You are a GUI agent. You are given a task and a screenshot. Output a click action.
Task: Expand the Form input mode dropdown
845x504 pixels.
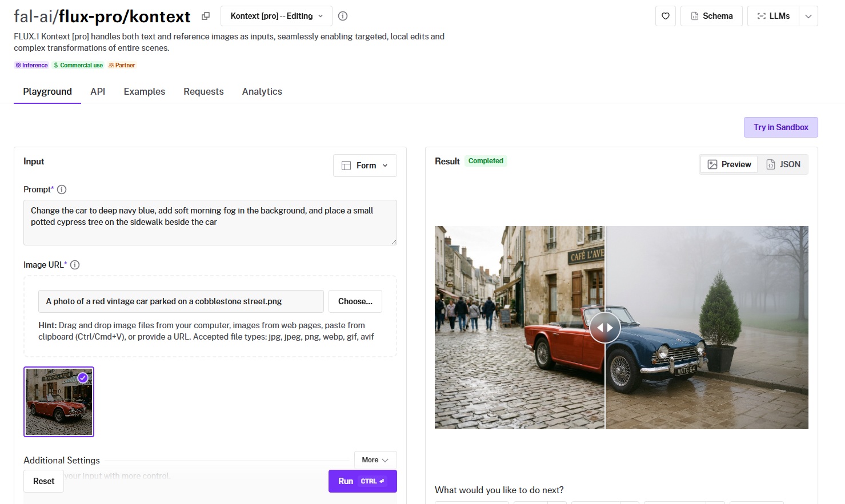click(x=365, y=166)
